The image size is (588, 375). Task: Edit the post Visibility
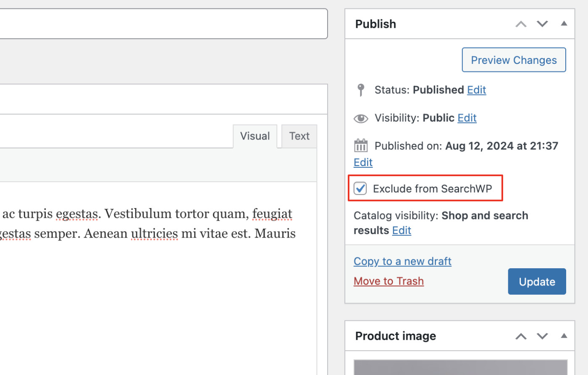tap(467, 118)
